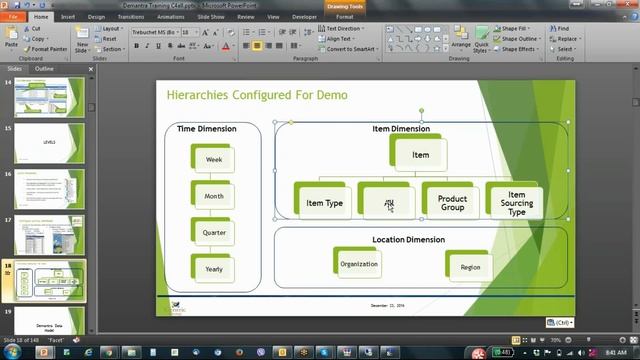This screenshot has height=360, width=640.
Task: Toggle strikethrough formatting
Action: [x=181, y=46]
